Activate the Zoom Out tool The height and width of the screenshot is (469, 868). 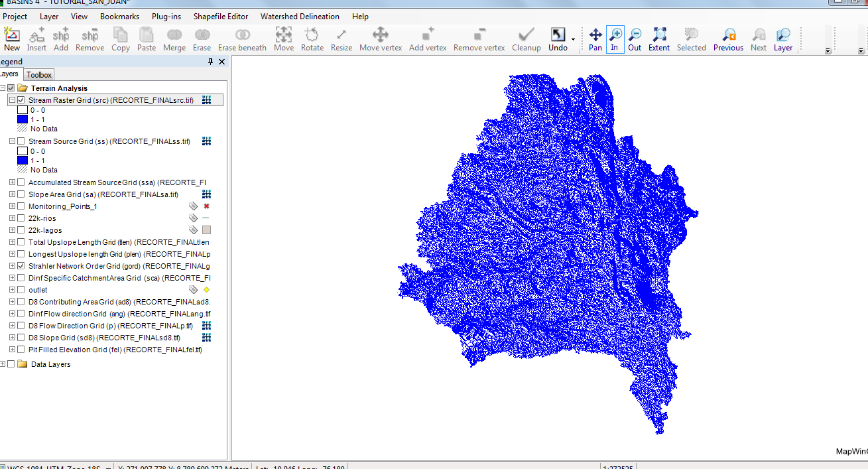(635, 39)
